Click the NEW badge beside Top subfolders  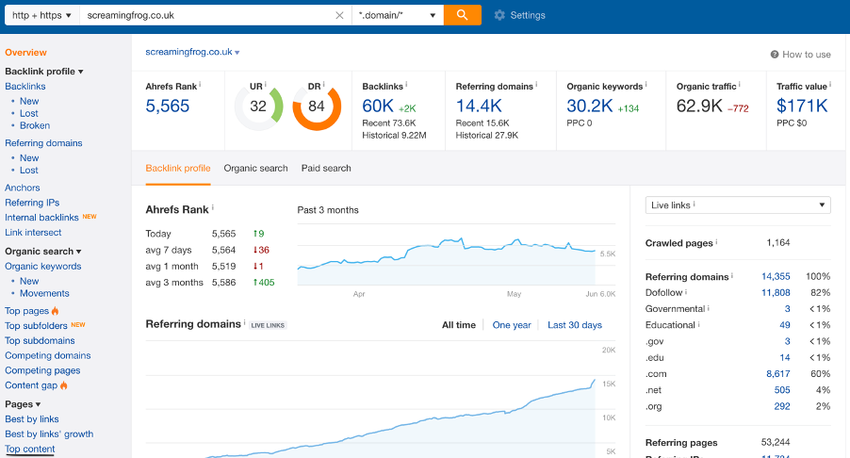78,325
